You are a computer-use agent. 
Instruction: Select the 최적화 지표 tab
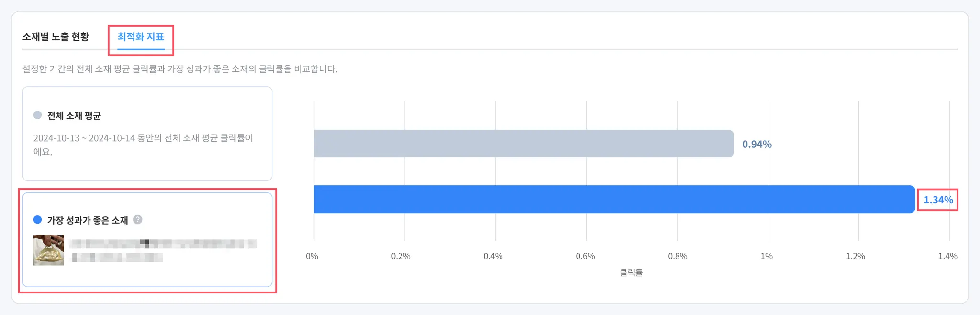point(141,37)
